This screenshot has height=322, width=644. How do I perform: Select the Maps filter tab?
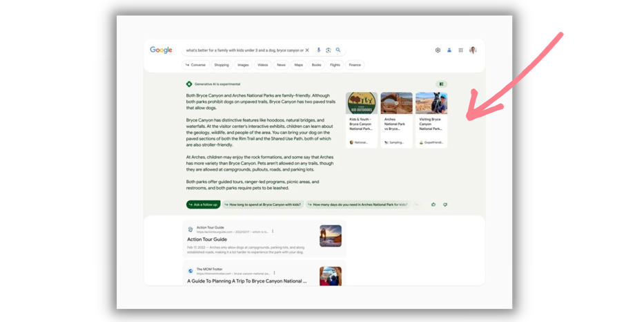coord(298,65)
